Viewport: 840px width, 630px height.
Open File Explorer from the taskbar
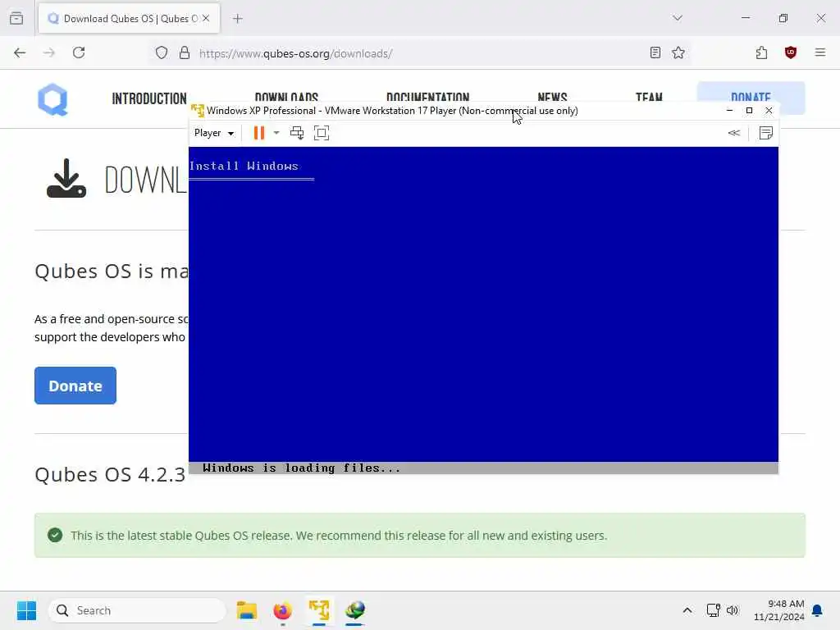point(247,610)
